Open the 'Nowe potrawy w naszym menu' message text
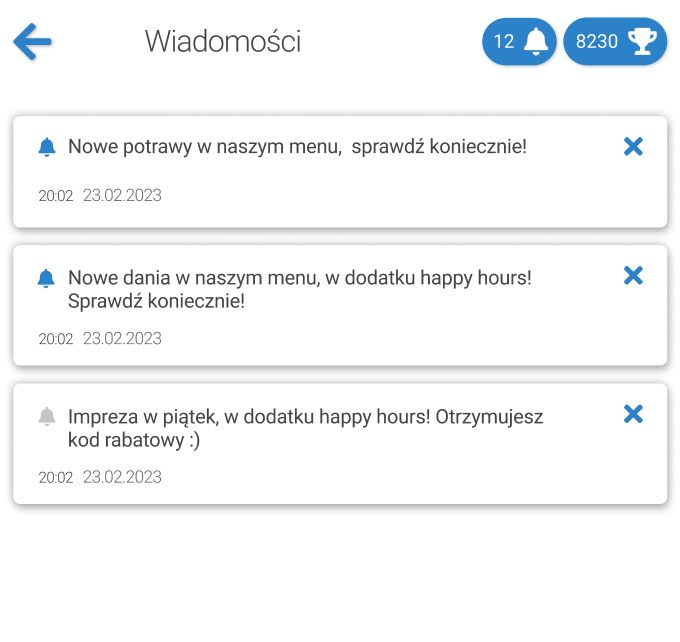Viewport: 680px width, 642px height. click(x=297, y=147)
